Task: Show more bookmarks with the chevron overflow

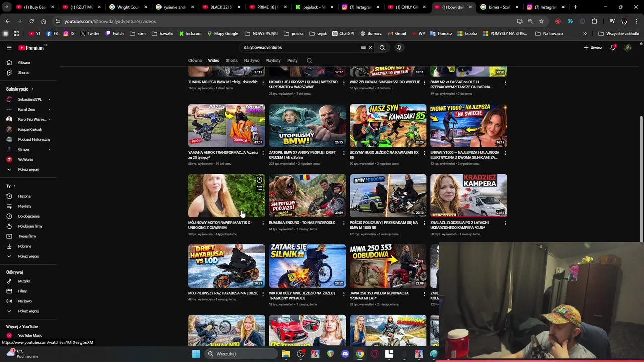Action: [x=585, y=34]
